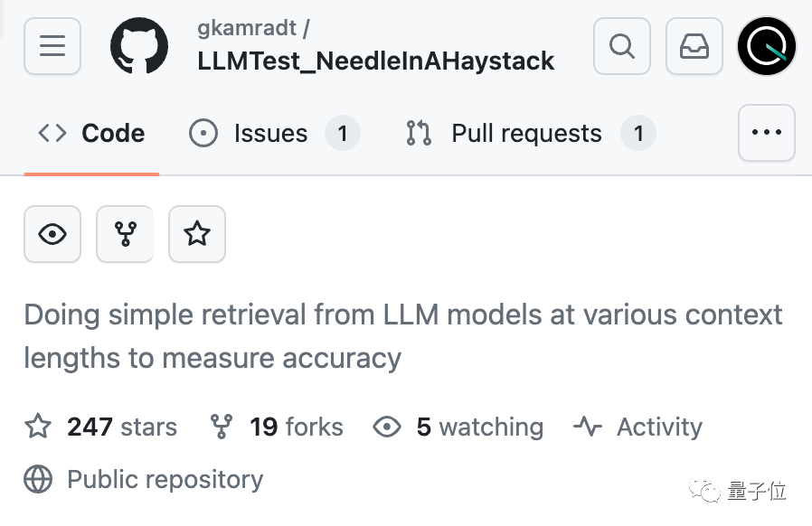812x526 pixels.
Task: Star the repository with star button
Action: 197,234
